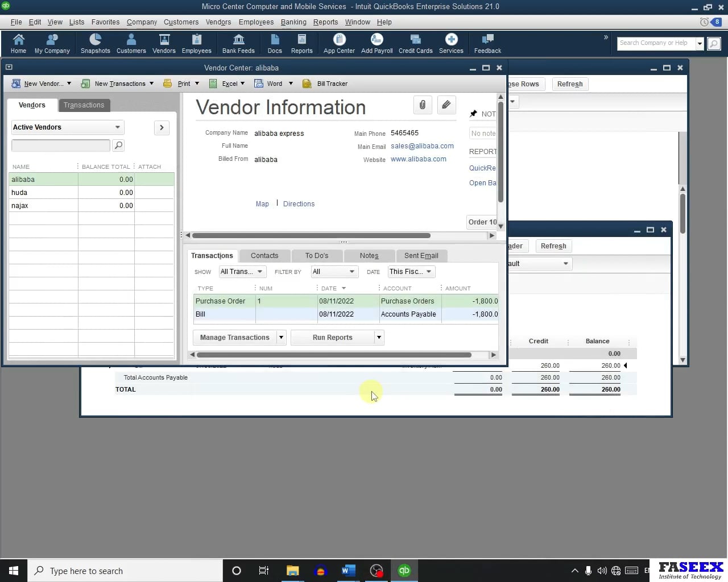Switch to the Sent Email tab
This screenshot has width=728, height=582.
(421, 256)
